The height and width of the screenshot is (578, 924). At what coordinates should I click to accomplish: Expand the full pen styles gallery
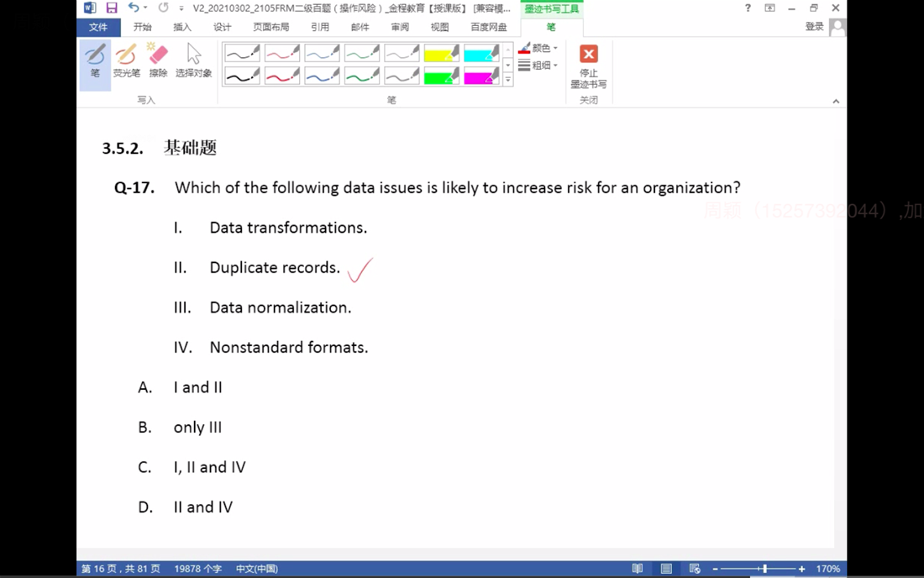(x=508, y=80)
